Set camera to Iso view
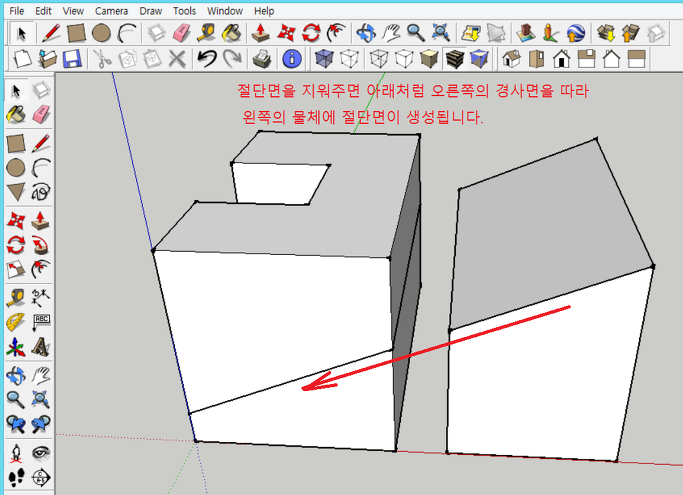This screenshot has height=495, width=683. [x=511, y=59]
